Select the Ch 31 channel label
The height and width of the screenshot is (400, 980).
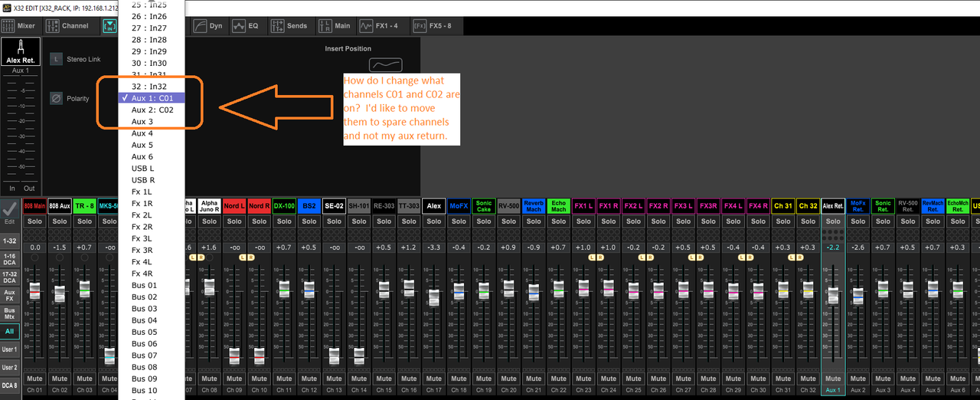(x=783, y=206)
